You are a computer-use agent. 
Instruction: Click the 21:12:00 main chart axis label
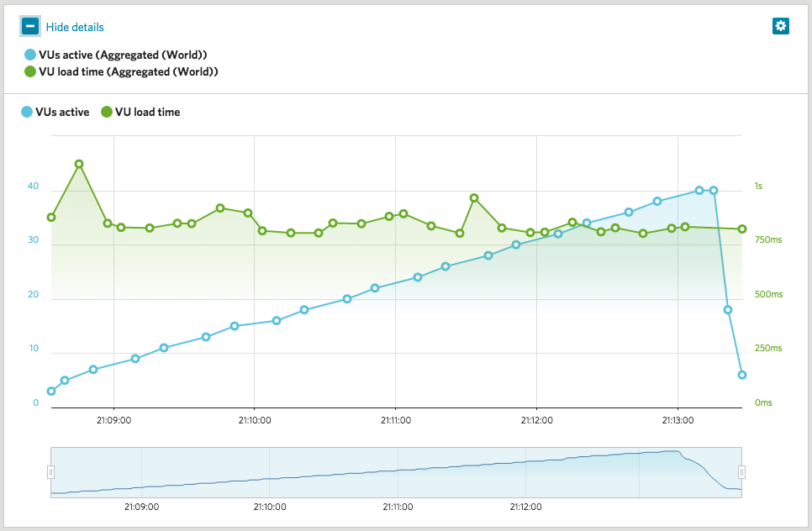pyautogui.click(x=536, y=420)
